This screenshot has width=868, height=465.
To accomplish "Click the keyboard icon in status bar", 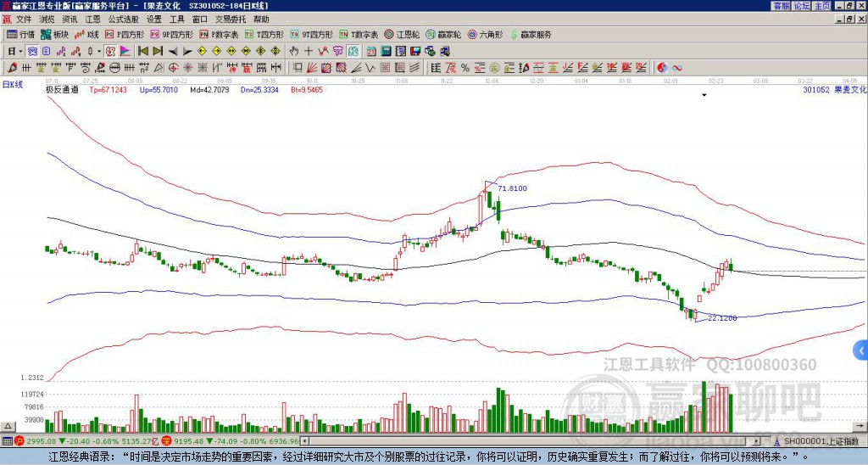I will pos(7,441).
